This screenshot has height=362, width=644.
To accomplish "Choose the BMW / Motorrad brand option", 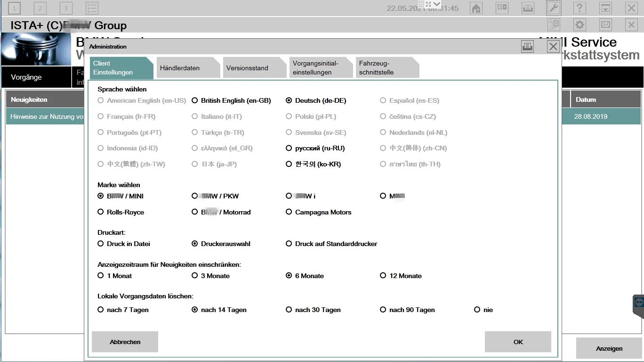I will click(x=221, y=212).
